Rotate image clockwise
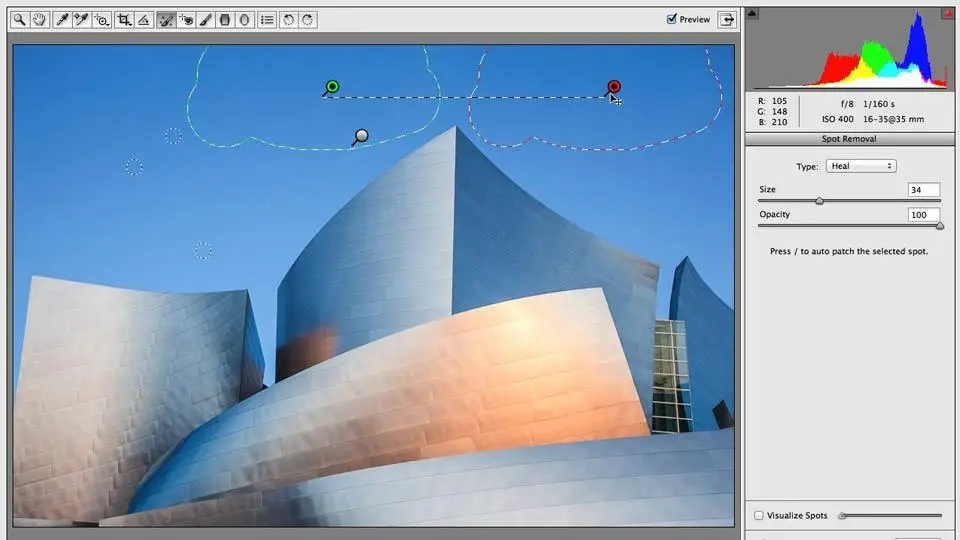The image size is (960, 540). 307,20
